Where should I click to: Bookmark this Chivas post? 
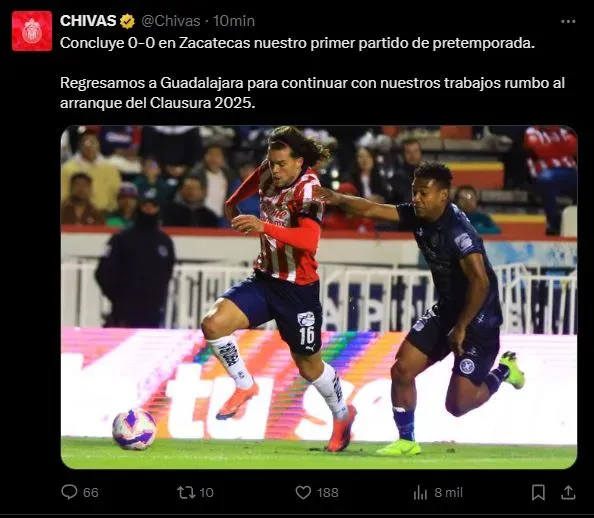tap(538, 493)
